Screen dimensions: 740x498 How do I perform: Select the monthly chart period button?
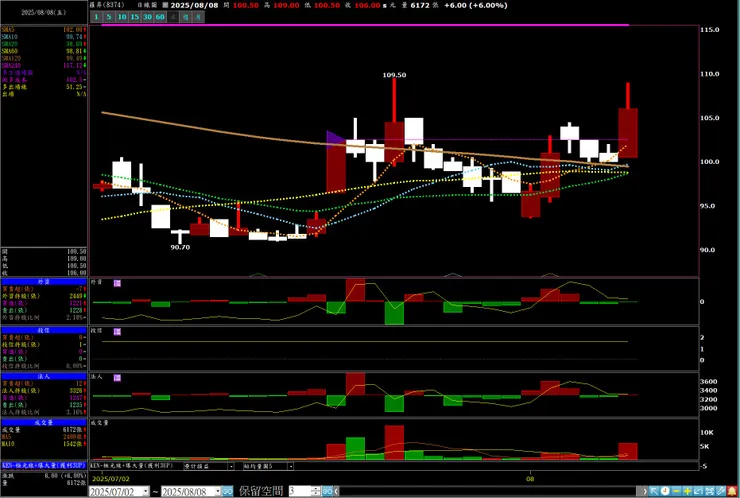point(199,17)
